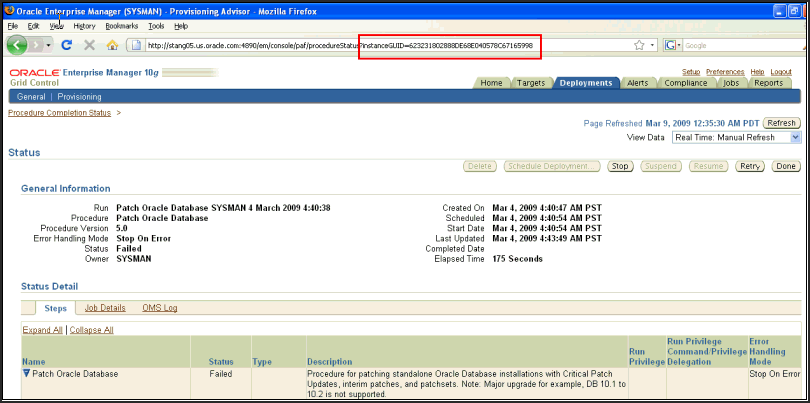Open the Reports tab
This screenshot has height=403, width=810.
click(768, 83)
